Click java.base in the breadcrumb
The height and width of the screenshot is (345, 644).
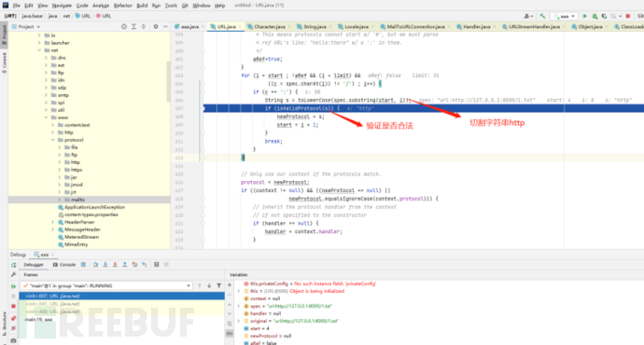tap(32, 16)
